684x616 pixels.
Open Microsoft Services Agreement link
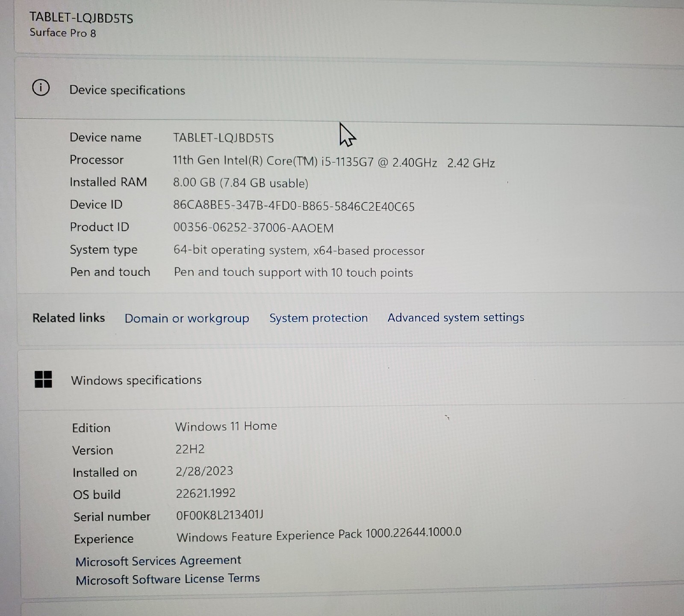[x=158, y=560]
